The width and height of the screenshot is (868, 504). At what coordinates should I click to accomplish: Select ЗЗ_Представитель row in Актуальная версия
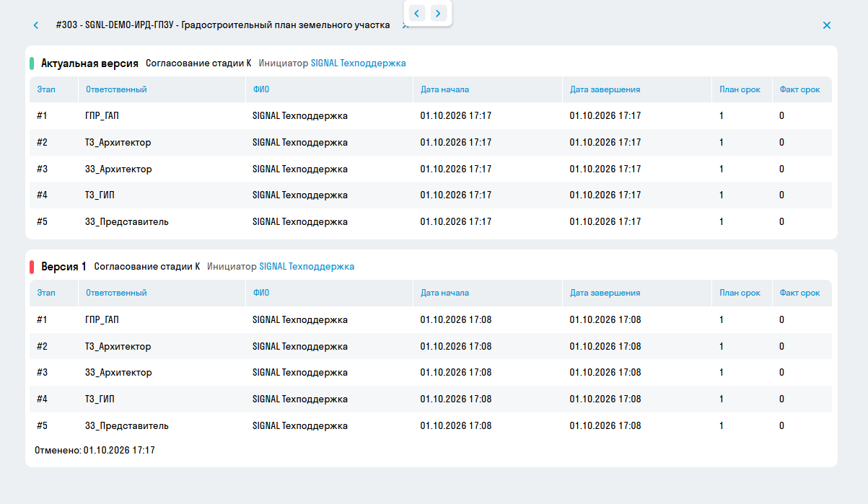point(431,222)
